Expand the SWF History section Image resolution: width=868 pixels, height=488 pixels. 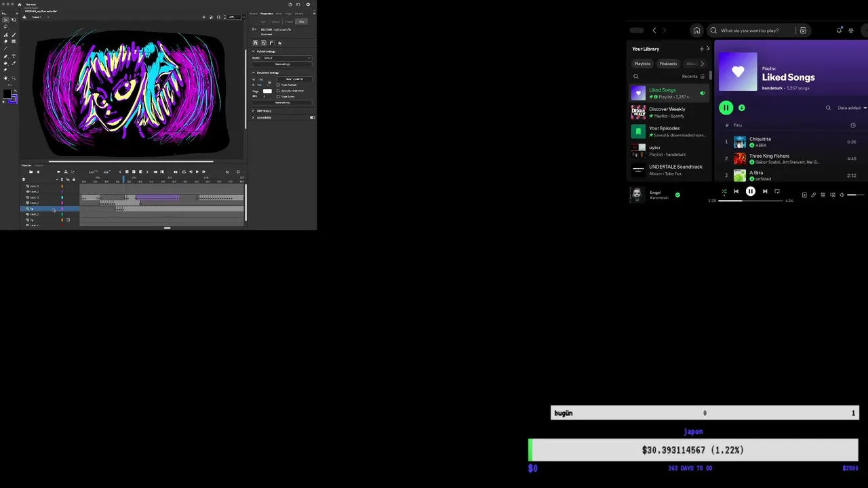[253, 110]
